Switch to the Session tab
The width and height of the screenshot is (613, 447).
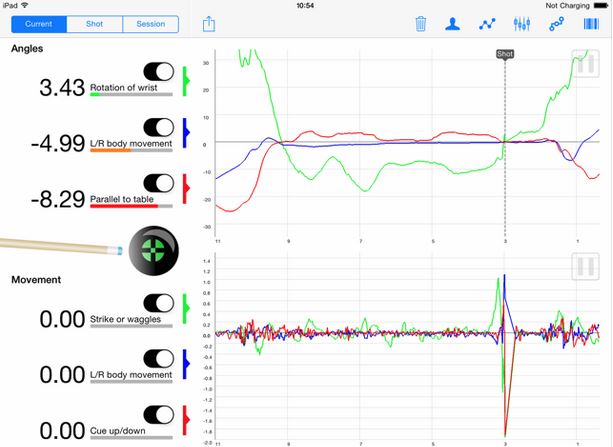pos(151,24)
